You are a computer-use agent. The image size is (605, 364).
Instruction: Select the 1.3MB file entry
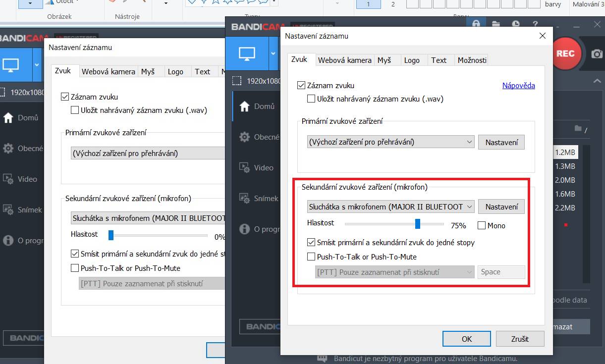tap(565, 166)
